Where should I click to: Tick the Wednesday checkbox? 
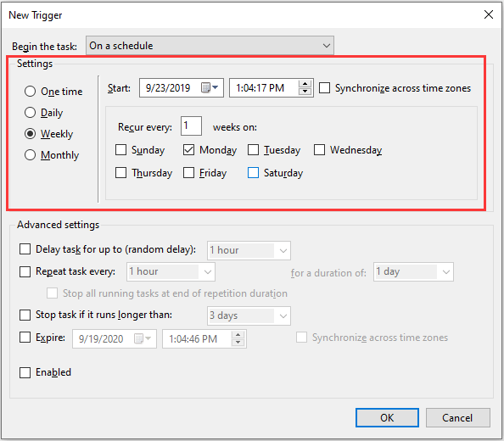coord(319,149)
